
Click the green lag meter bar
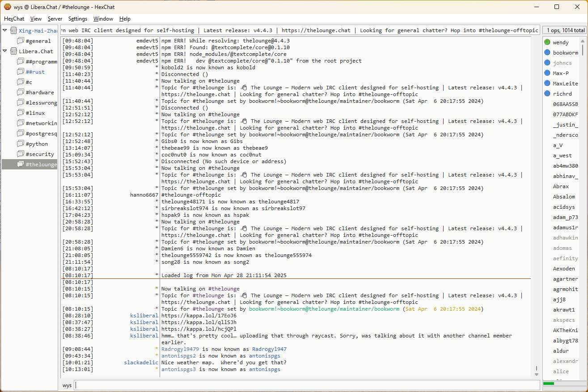tap(549, 384)
